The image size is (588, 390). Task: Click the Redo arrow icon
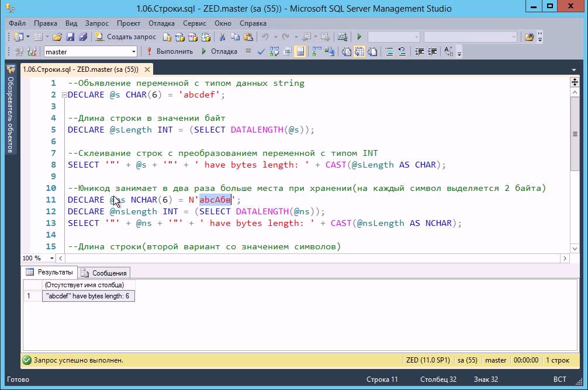click(286, 37)
